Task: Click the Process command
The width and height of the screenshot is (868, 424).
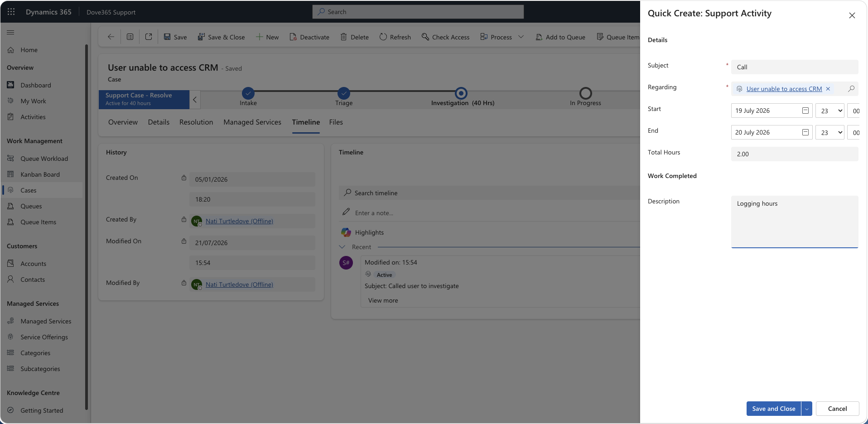Action: [x=496, y=37]
